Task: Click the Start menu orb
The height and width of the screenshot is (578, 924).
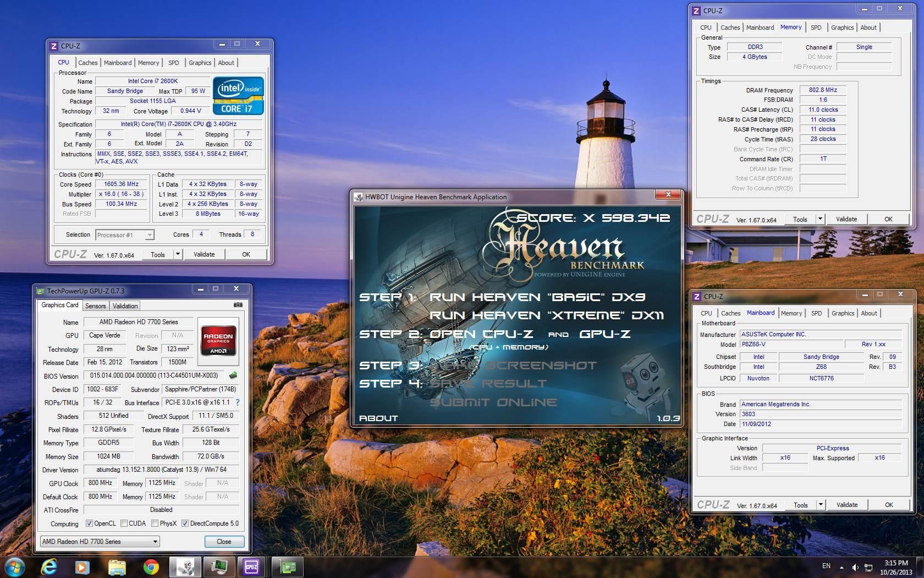Action: (x=15, y=566)
